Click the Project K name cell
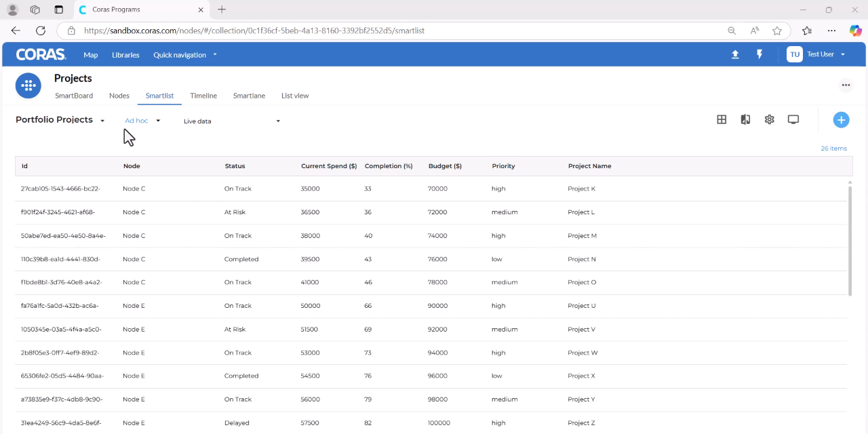 pyautogui.click(x=581, y=189)
